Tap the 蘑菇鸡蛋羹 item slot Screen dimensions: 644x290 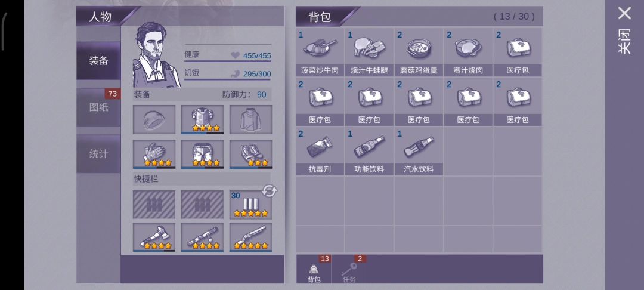coord(419,53)
